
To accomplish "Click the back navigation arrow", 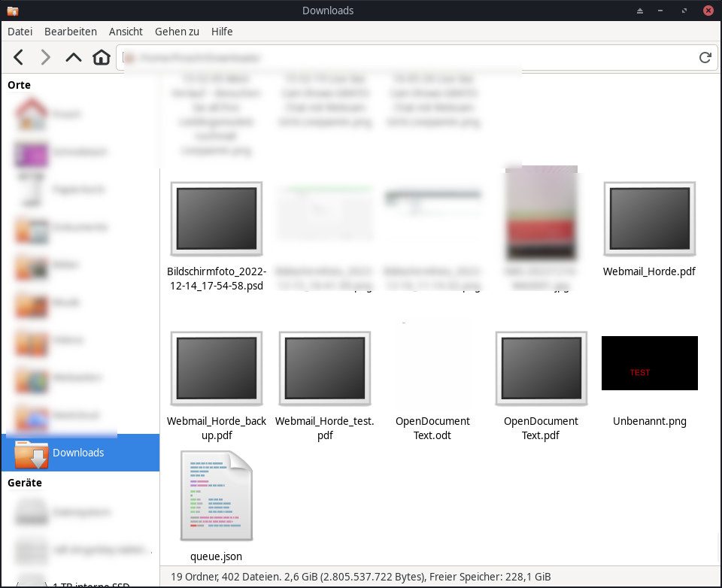I will coord(19,57).
